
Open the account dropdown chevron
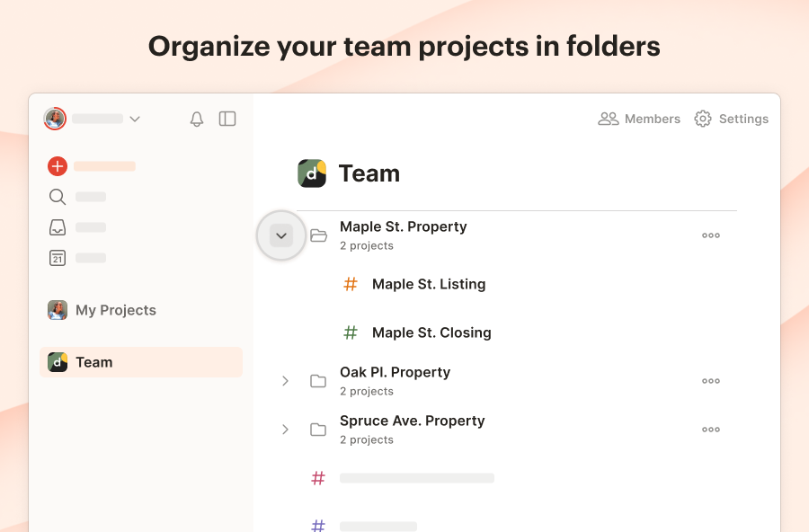135,119
